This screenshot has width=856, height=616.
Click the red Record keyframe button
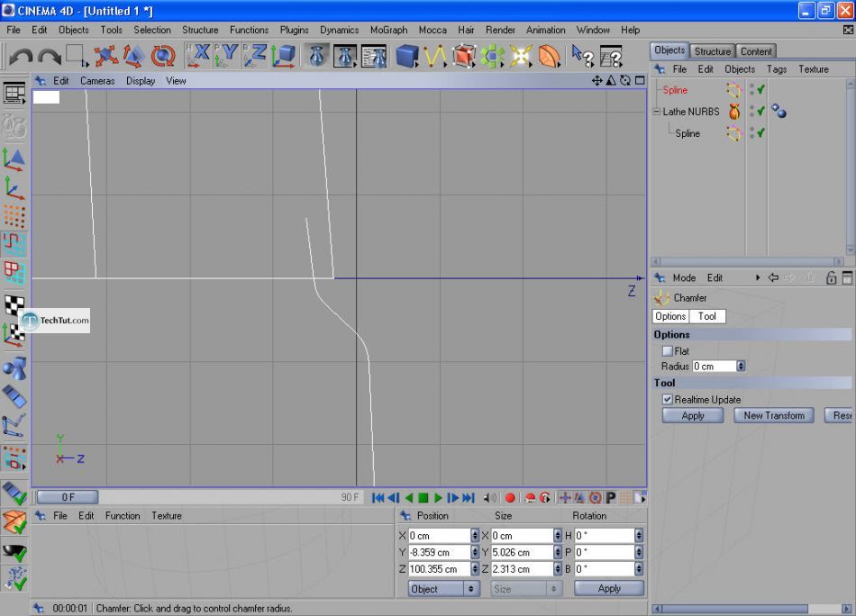[510, 497]
